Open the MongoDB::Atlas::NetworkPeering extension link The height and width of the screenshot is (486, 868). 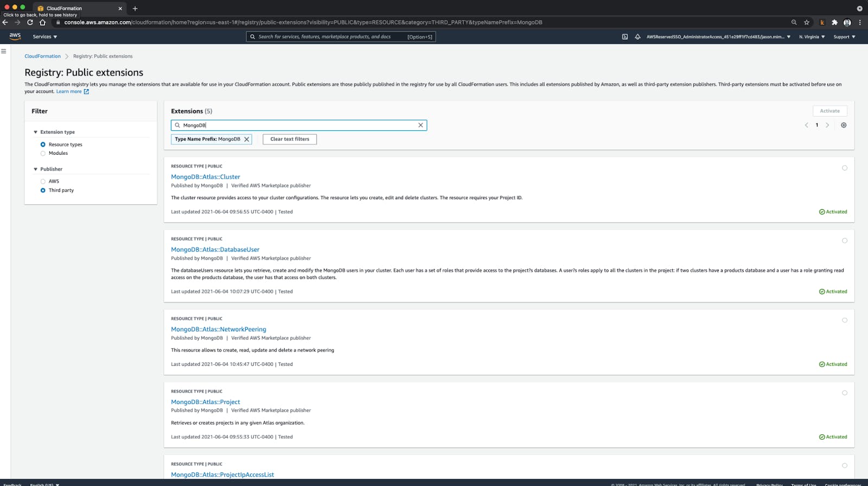pos(219,329)
